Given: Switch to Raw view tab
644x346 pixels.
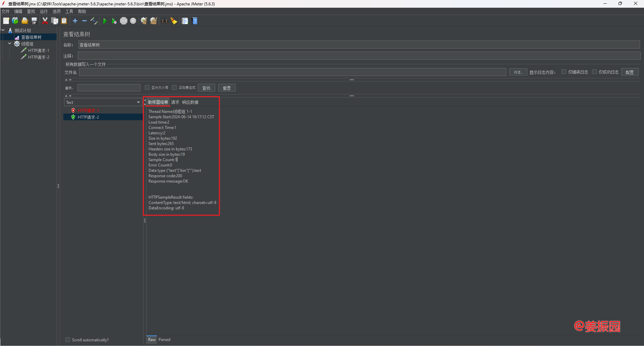Looking at the screenshot, I should 152,339.
